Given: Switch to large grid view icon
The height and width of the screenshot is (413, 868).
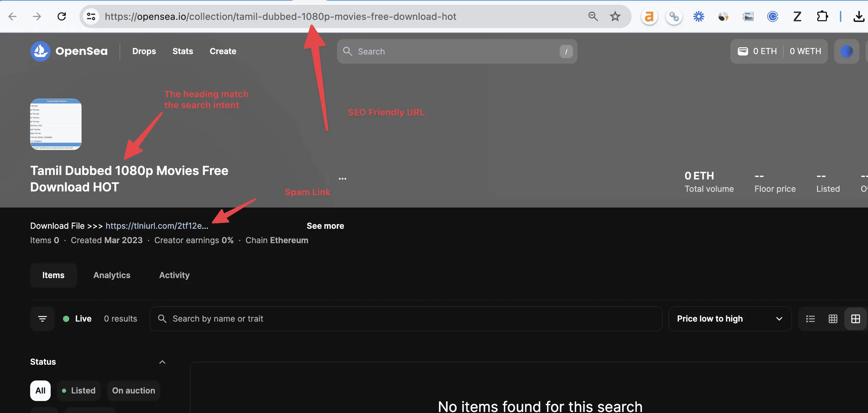Looking at the screenshot, I should 856,319.
